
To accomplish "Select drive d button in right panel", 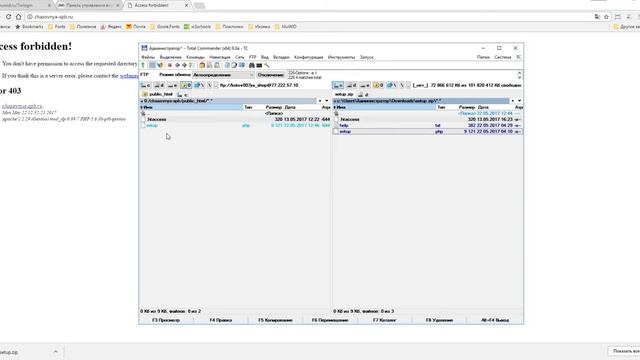I will [x=351, y=85].
